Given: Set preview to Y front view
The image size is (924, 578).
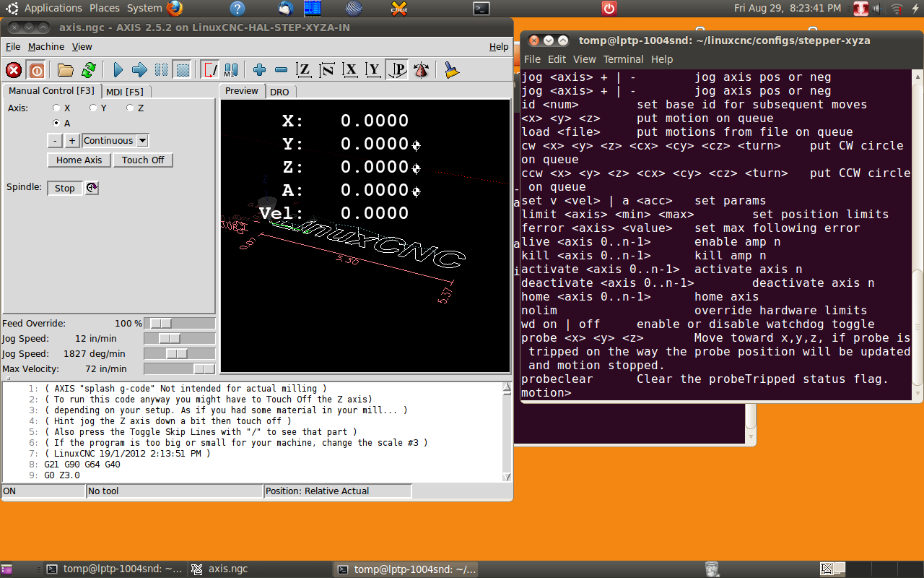Looking at the screenshot, I should (x=373, y=70).
